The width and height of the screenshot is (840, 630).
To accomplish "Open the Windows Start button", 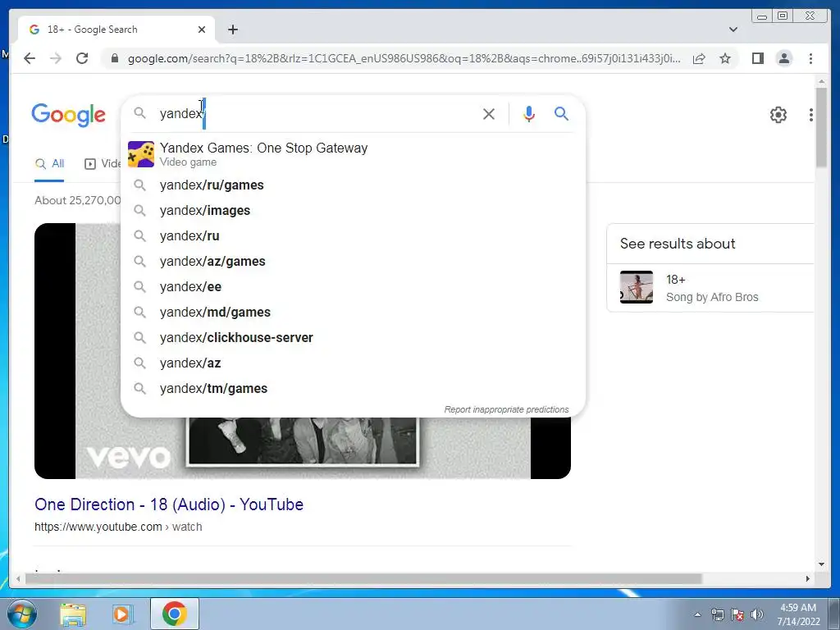I will click(21, 614).
